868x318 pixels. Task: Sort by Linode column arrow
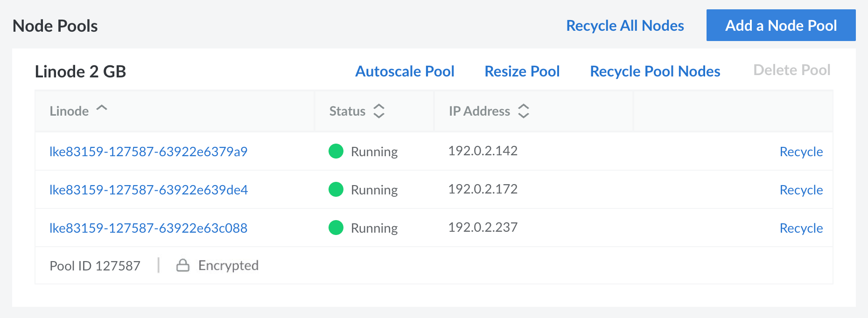102,109
